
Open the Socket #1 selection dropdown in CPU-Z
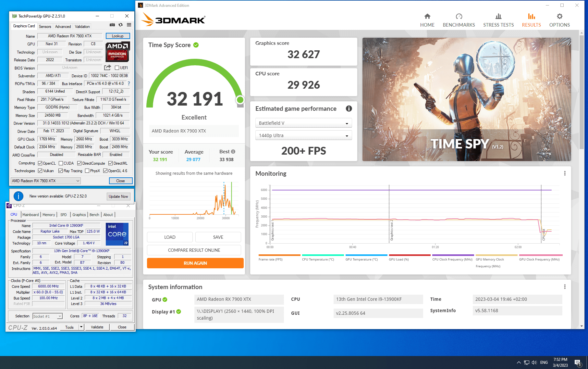click(47, 316)
